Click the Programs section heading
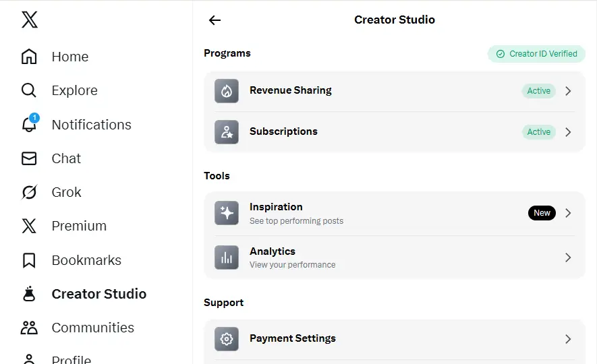Viewport: 597px width, 364px height. [227, 53]
